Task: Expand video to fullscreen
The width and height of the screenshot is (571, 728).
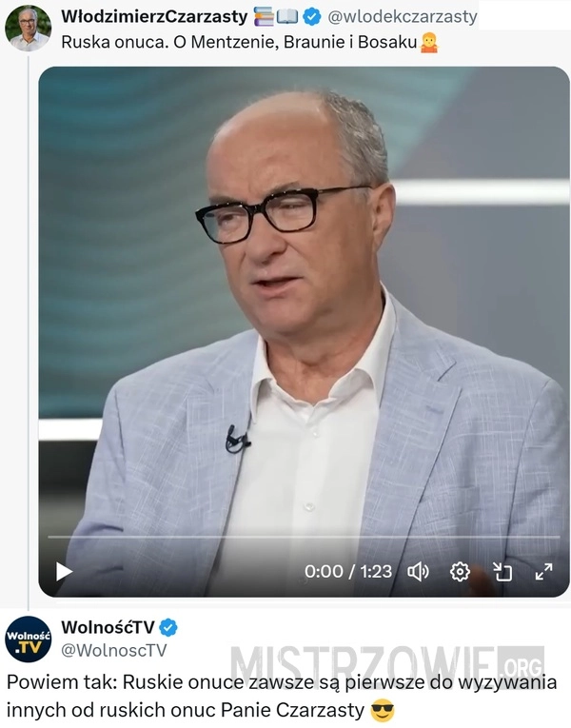Action: tap(543, 572)
